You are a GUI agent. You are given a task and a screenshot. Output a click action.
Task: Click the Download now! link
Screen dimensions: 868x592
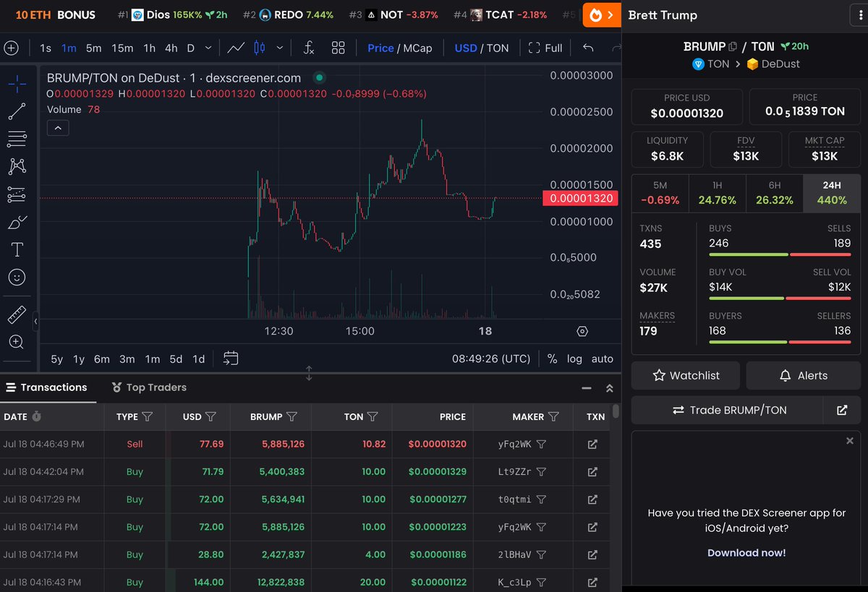pyautogui.click(x=746, y=552)
